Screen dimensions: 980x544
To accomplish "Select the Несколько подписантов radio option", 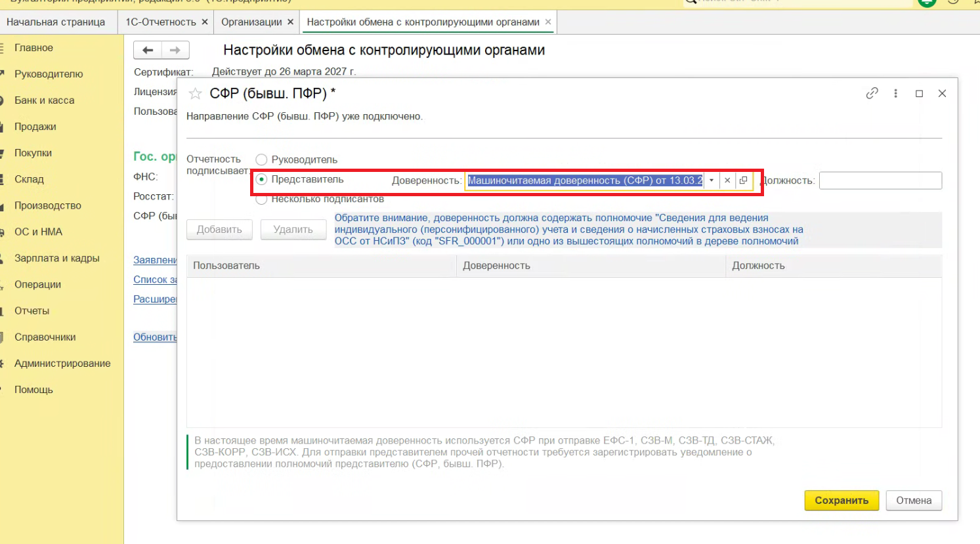I will (261, 199).
